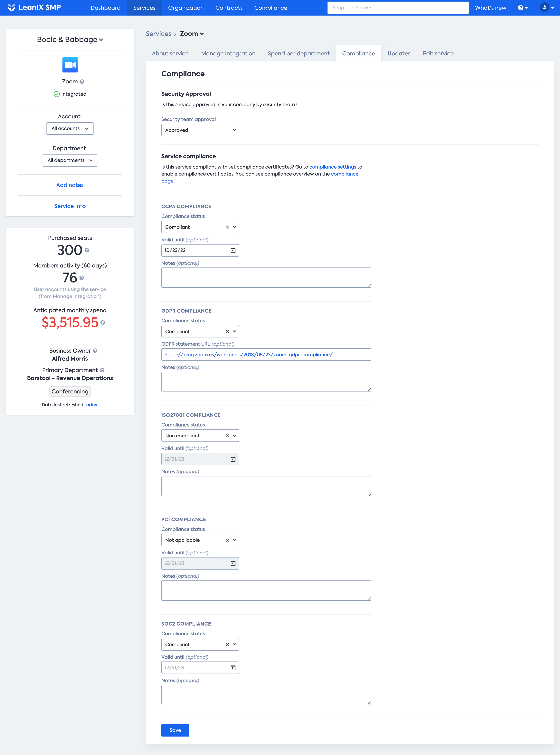Click the GDPR statement URL field
Screen dimensions: 560x755
(266, 355)
